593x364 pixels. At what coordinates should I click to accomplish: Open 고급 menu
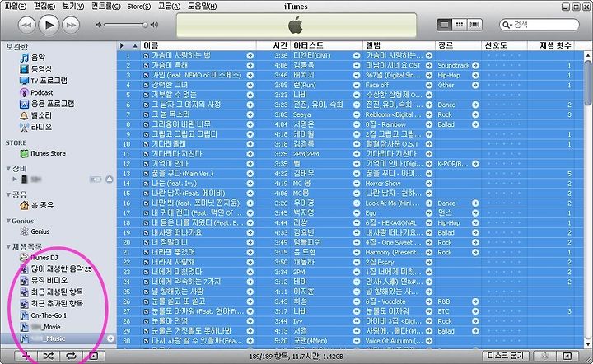[169, 7]
